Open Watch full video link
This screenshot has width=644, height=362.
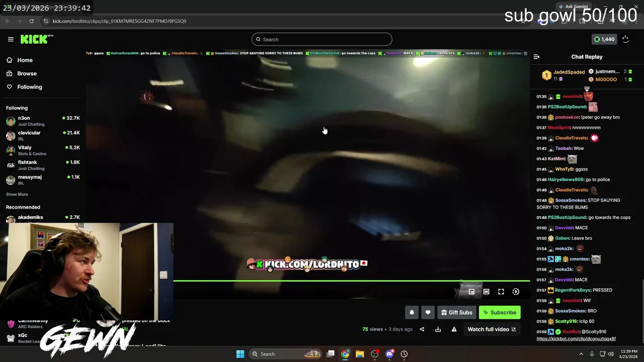[492, 329]
